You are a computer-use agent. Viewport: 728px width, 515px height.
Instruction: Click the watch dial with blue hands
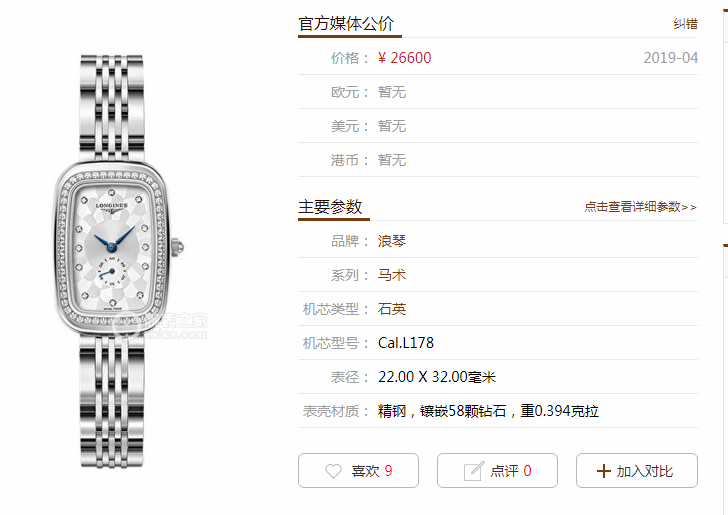click(x=112, y=248)
